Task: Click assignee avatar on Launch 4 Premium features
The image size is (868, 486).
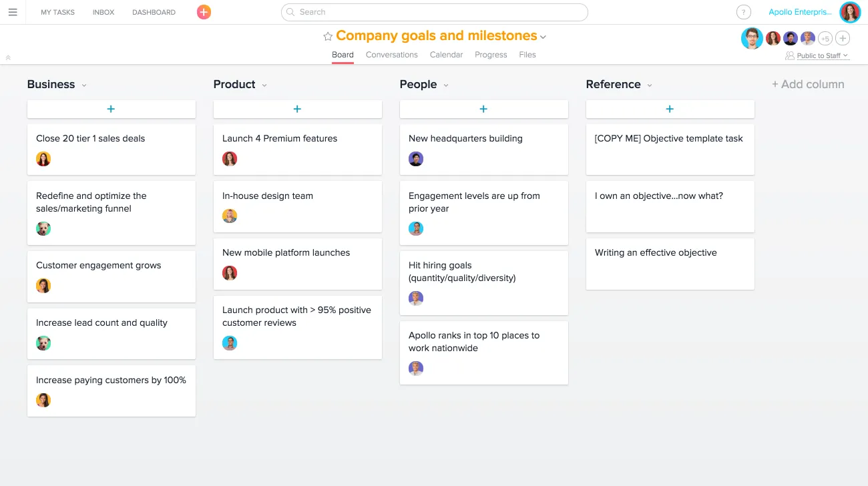Action: click(x=230, y=159)
